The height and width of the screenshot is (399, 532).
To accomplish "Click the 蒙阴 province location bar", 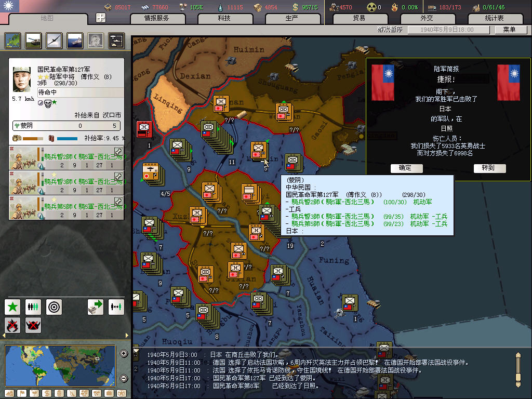I will click(x=66, y=126).
